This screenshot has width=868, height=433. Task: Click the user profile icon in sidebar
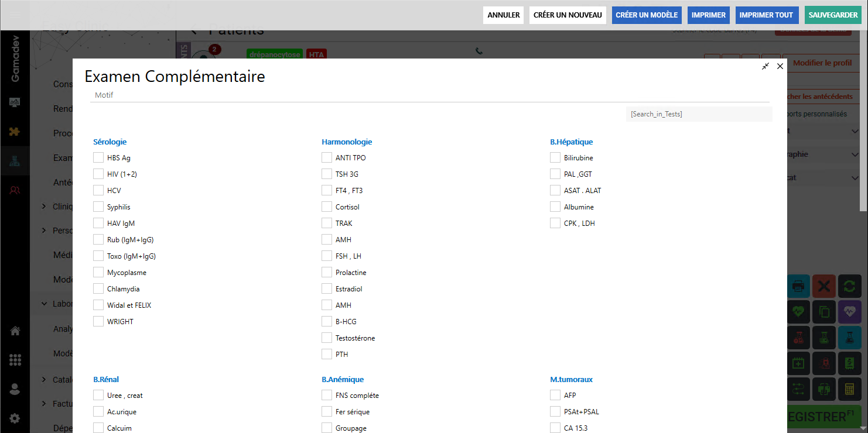click(x=15, y=389)
